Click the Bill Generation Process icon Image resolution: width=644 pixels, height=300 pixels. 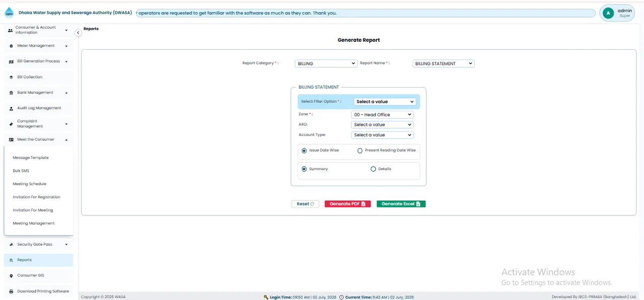(x=11, y=61)
